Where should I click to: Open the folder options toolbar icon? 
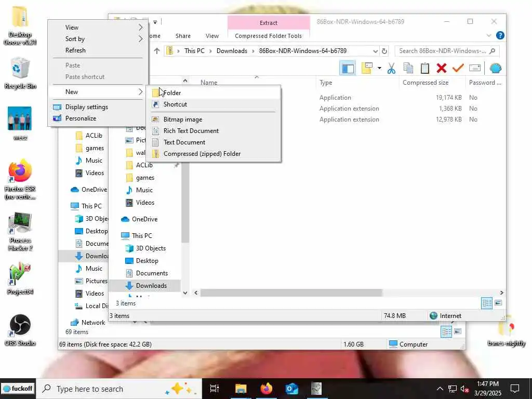367,68
